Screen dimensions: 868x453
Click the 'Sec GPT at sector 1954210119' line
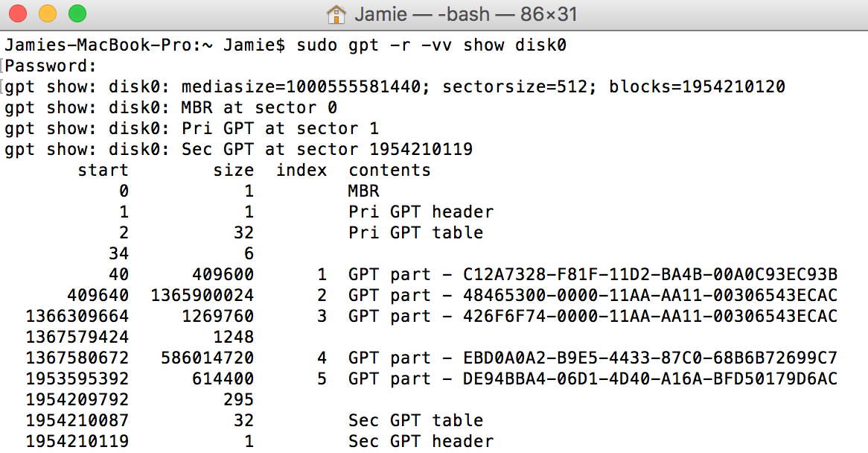[328, 149]
